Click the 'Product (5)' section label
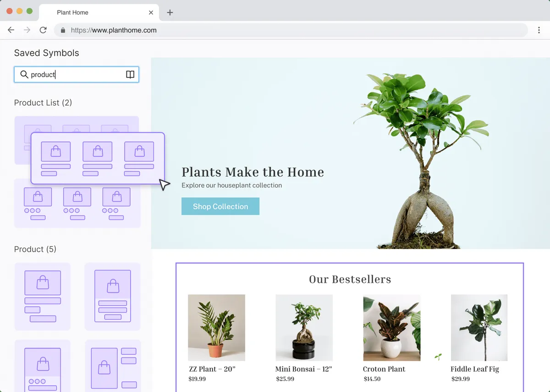Screen dimensions: 550x392 pos(35,249)
